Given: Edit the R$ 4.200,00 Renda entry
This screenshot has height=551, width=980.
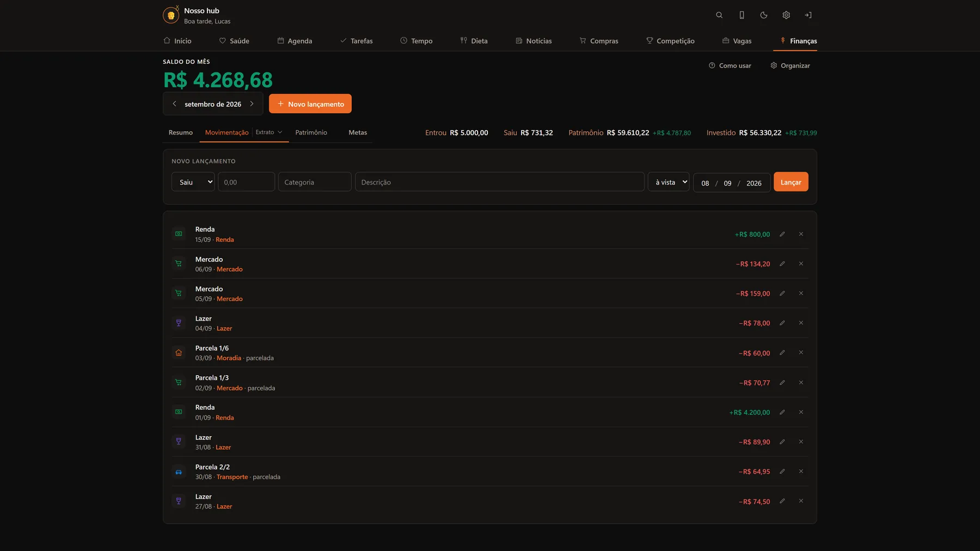Looking at the screenshot, I should [782, 412].
